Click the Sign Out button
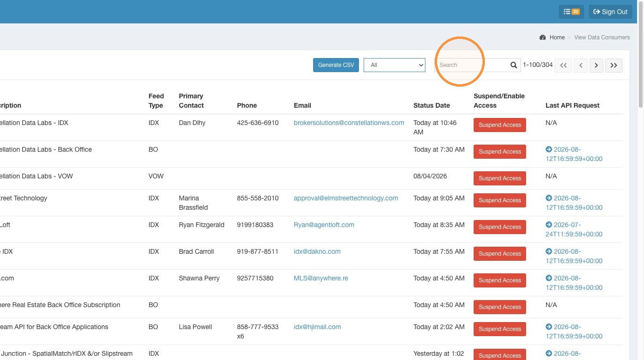 [610, 12]
